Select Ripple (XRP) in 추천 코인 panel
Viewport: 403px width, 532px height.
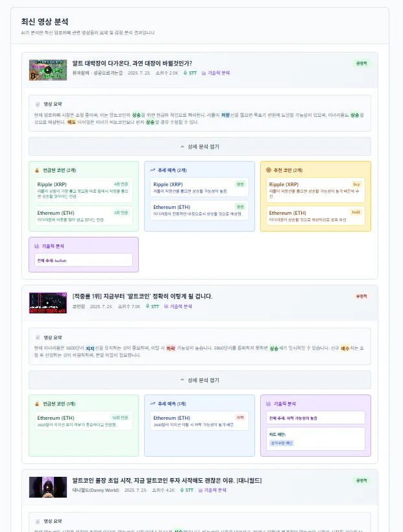(x=315, y=190)
